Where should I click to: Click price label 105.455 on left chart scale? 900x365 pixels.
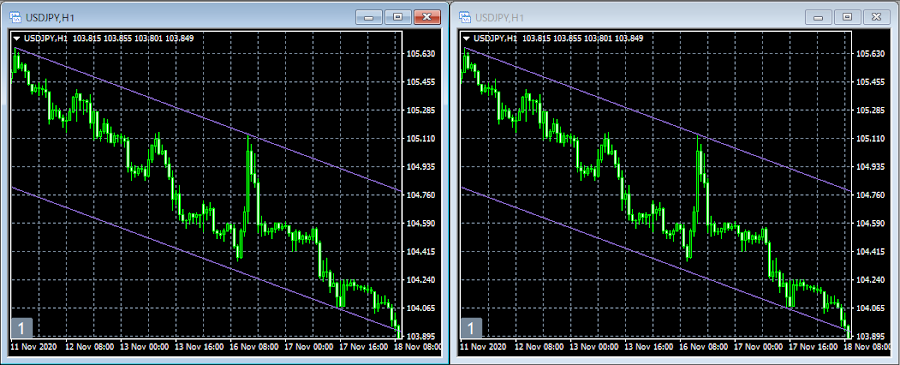420,82
